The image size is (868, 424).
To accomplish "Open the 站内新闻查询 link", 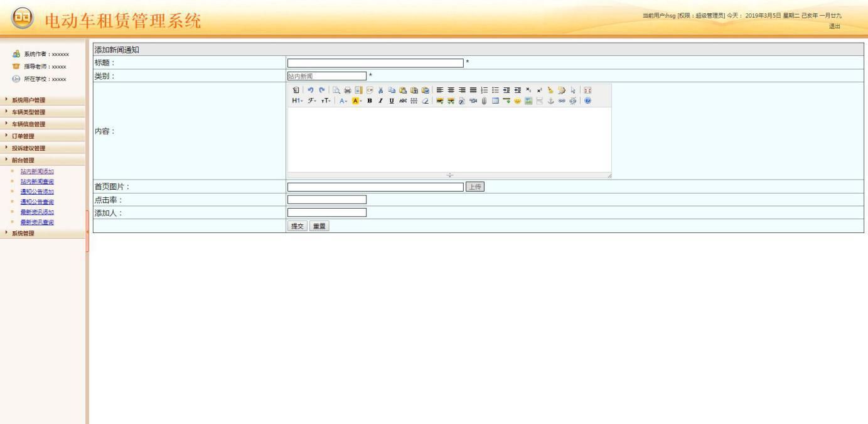I will (x=37, y=182).
